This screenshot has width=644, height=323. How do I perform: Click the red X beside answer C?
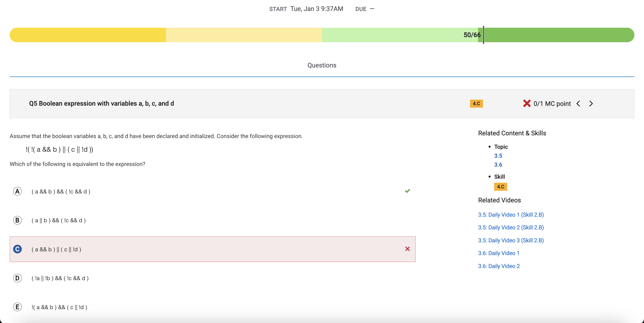(x=407, y=249)
